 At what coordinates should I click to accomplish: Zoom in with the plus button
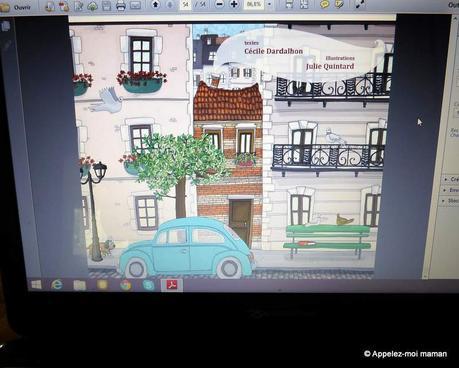[234, 4]
